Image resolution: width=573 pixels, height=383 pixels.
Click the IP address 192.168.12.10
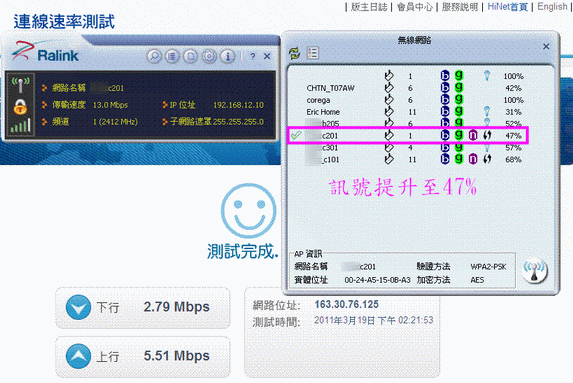[238, 105]
